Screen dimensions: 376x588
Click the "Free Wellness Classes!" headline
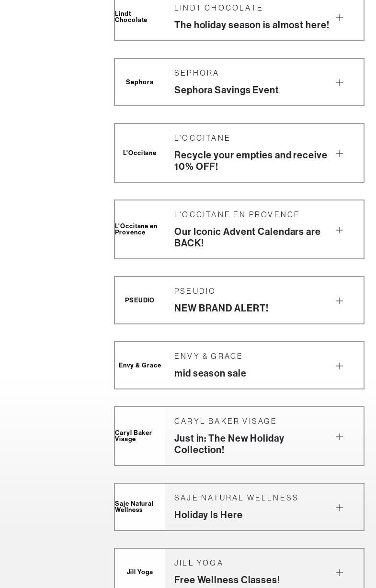click(227, 580)
